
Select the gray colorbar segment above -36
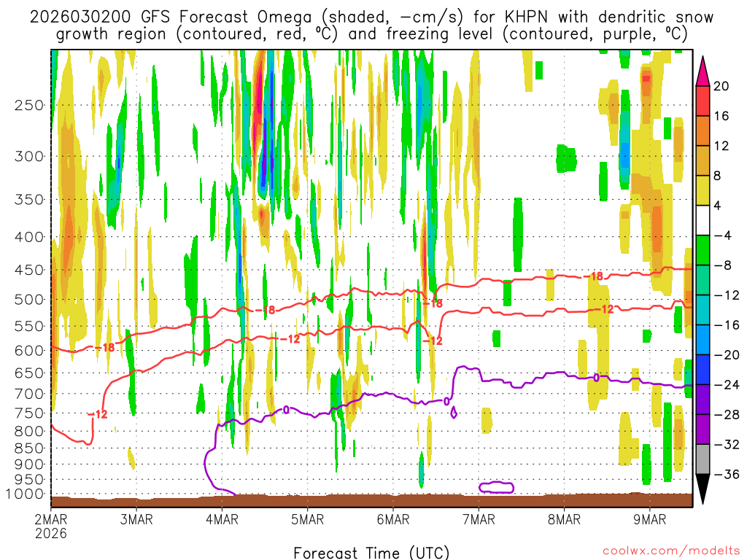703,459
